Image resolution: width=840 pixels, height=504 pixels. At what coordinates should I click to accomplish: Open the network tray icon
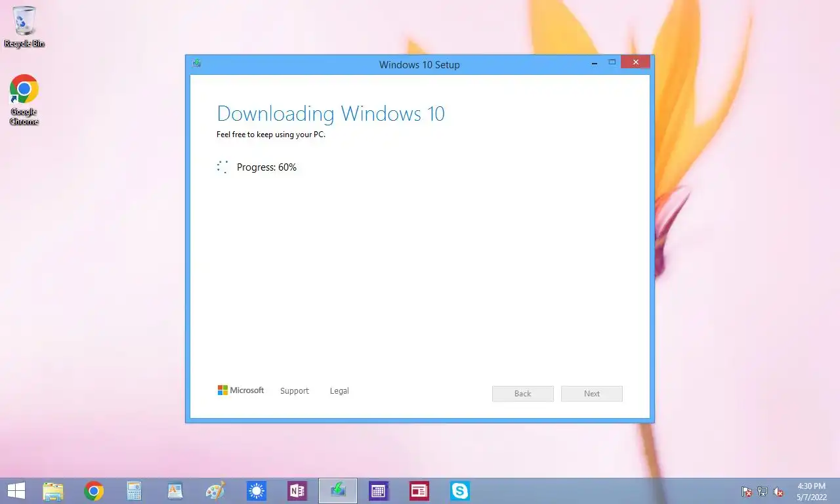[763, 492]
